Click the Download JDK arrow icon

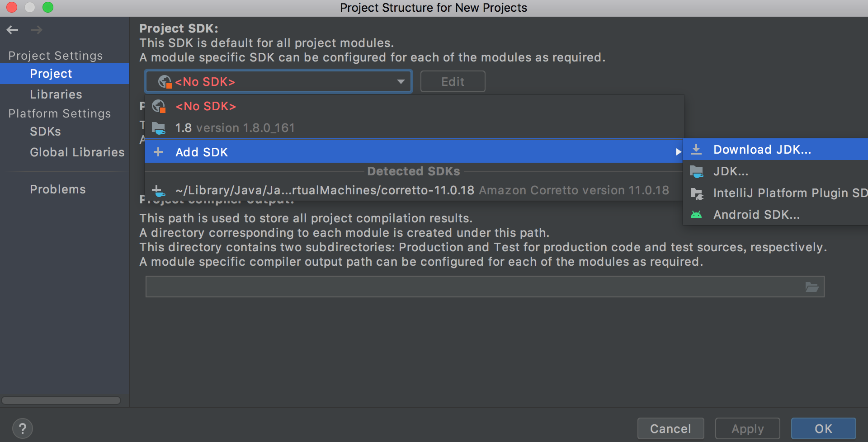(696, 150)
